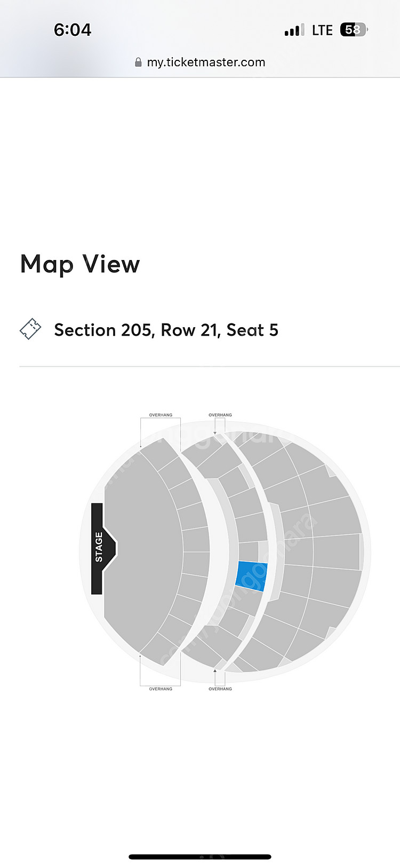The height and width of the screenshot is (868, 400).
Task: Tap the lock icon beside the URL
Action: (138, 62)
